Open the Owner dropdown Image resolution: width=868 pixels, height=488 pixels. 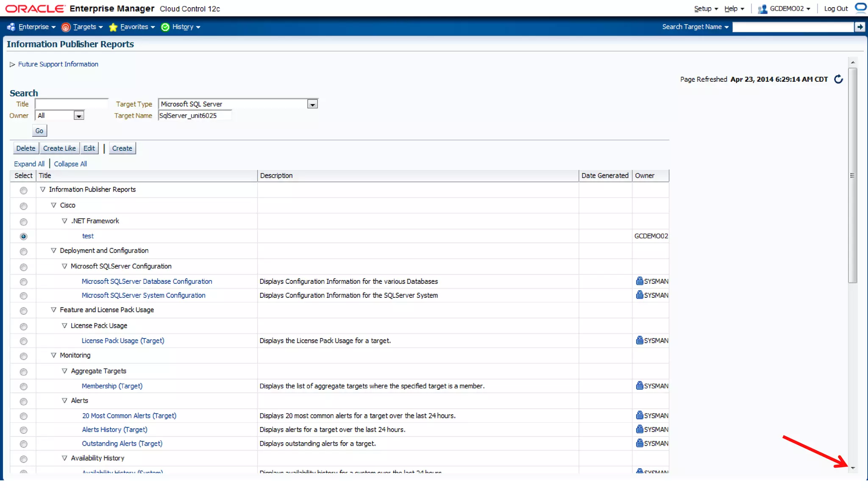point(79,116)
